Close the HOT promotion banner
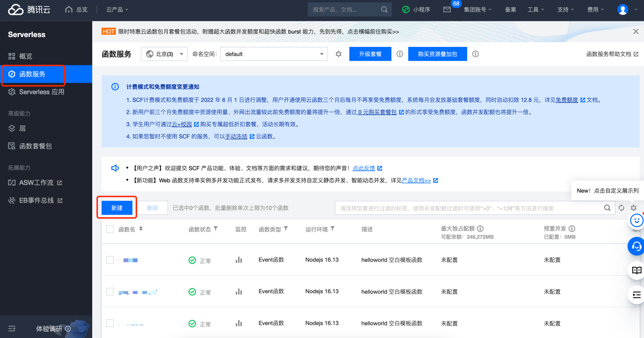 636,32
